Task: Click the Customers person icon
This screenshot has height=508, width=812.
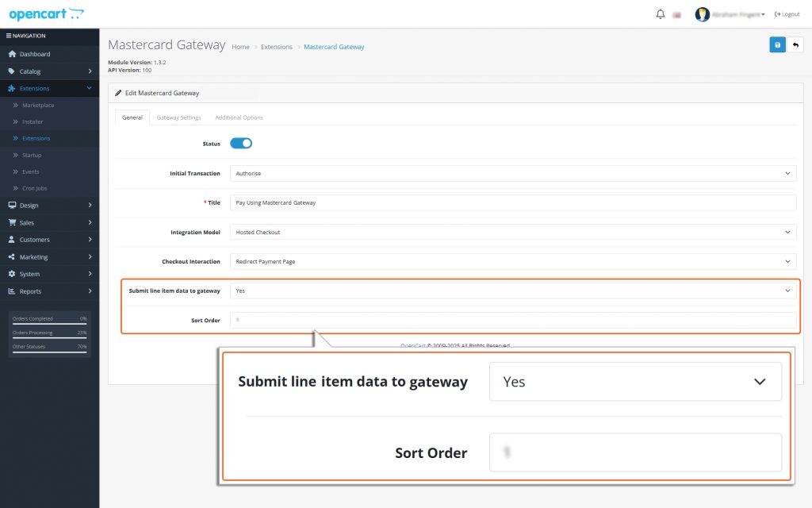Action: pos(11,240)
